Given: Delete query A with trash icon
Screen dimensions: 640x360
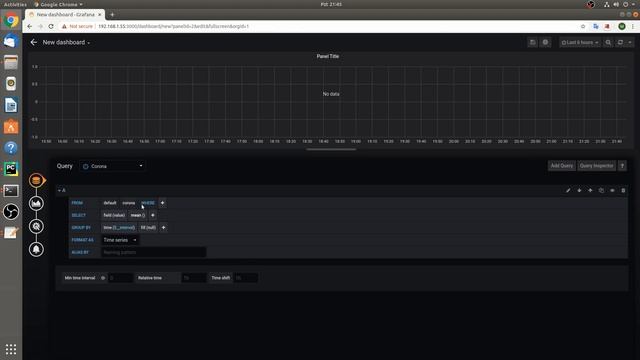Looking at the screenshot, I should [623, 190].
